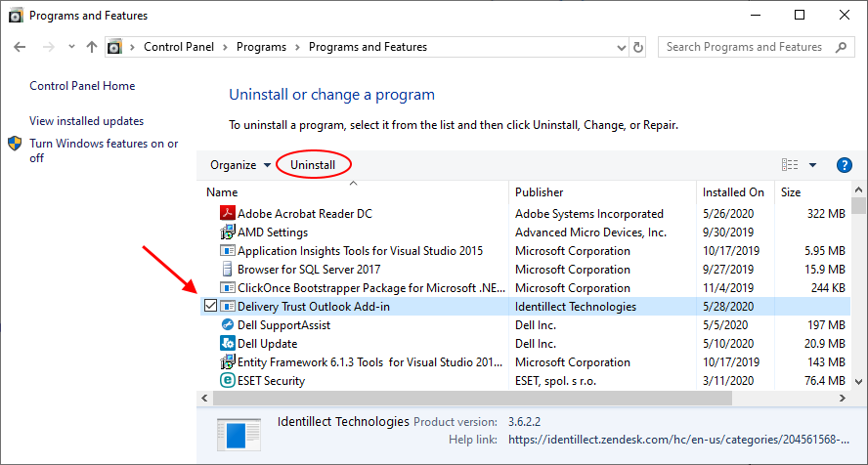868x465 pixels.
Task: Select the AMD Settings row
Action: click(525, 232)
